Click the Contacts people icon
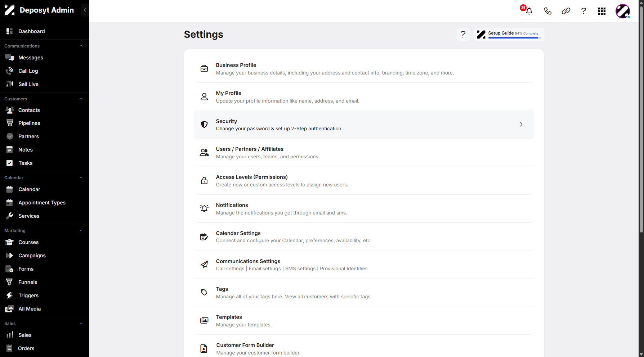 (10, 110)
